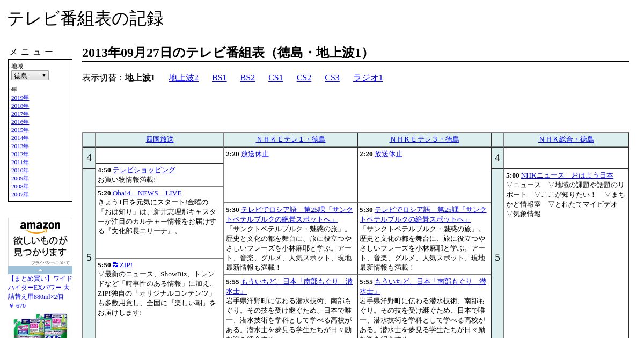
Task: Select year 2015年 in menu
Action: click(x=20, y=130)
